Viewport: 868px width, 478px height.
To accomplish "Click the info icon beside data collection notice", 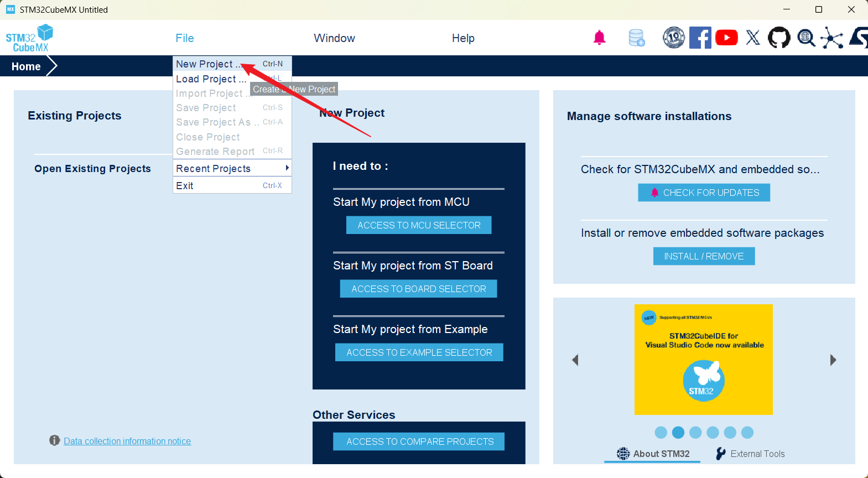I will click(54, 440).
